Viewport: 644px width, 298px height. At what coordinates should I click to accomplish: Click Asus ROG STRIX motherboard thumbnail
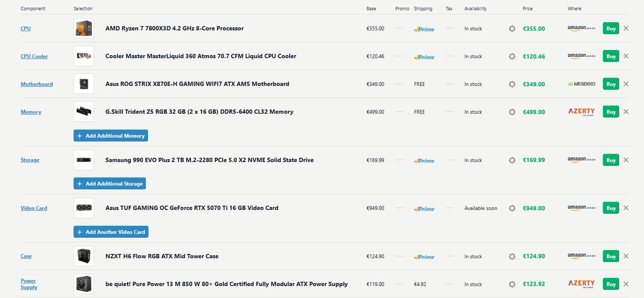coord(84,84)
